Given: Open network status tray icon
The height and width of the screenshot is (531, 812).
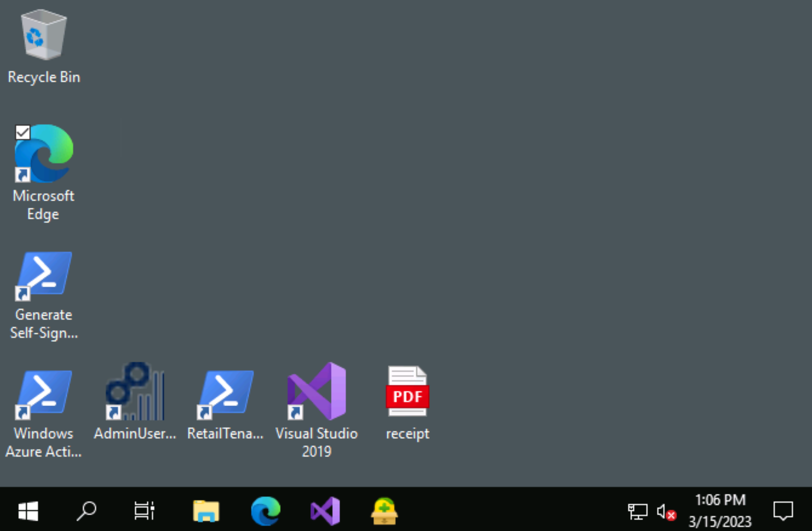Looking at the screenshot, I should [637, 512].
